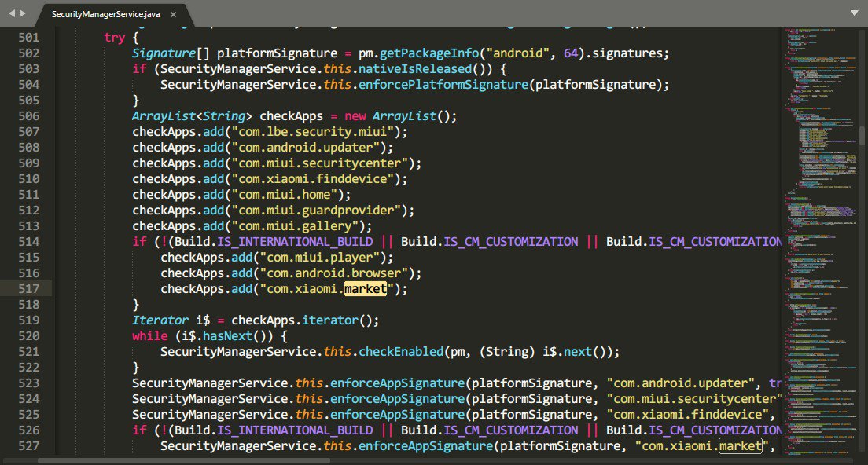
Task: Click line number 506 in the gutter
Action: point(29,116)
